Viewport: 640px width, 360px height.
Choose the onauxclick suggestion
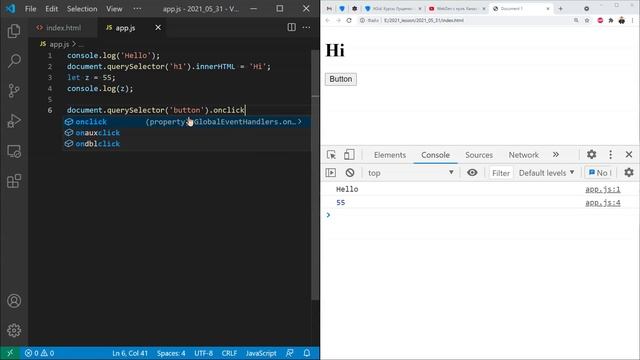187,133
